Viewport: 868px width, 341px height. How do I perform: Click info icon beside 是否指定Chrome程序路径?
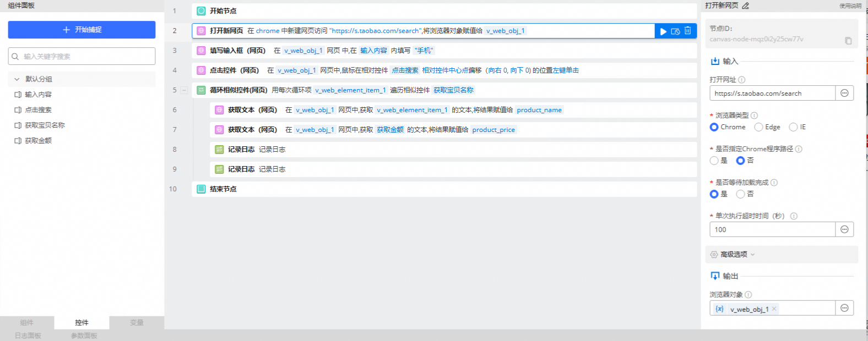coord(799,149)
